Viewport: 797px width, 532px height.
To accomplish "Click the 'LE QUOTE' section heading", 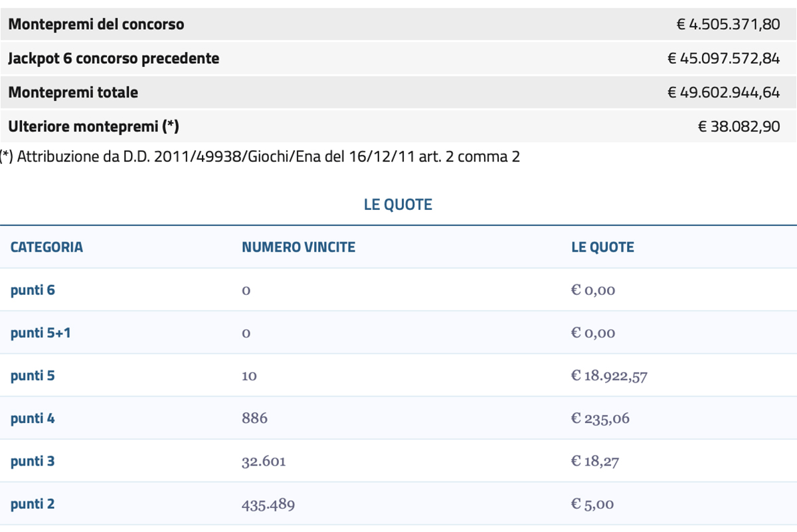I will (x=398, y=205).
